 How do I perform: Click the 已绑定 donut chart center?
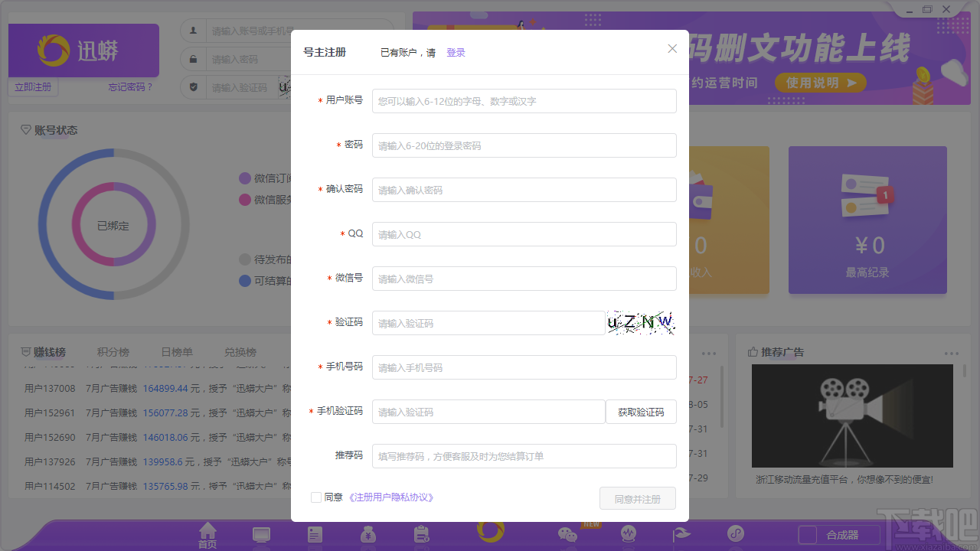[113, 226]
